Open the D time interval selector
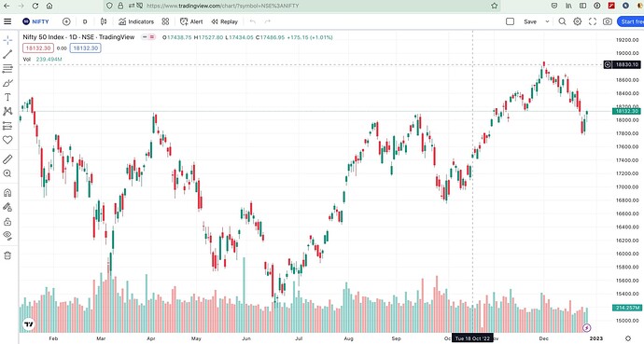The image size is (644, 344). tap(85, 21)
